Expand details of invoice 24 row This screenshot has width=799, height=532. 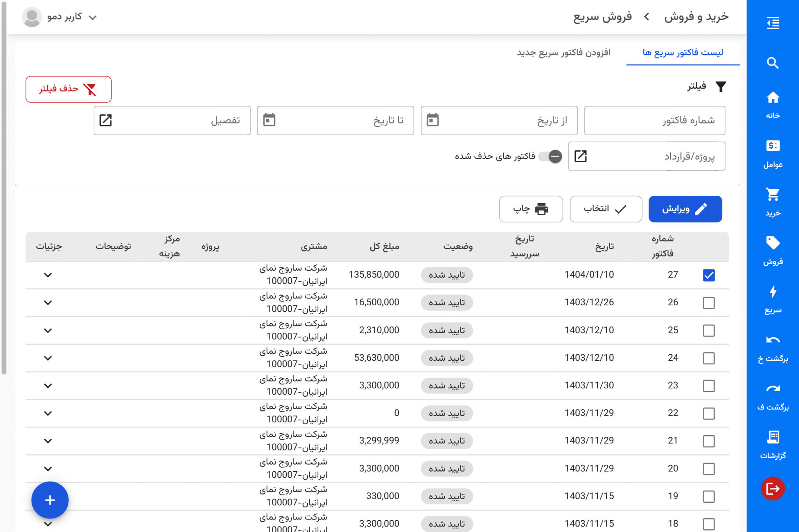click(x=48, y=358)
